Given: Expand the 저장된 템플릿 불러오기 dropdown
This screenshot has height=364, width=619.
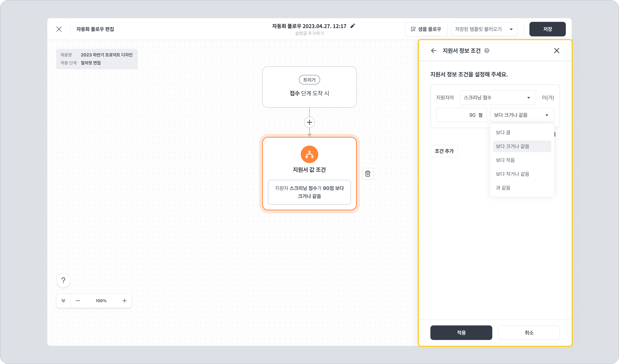Looking at the screenshot, I should pyautogui.click(x=484, y=29).
